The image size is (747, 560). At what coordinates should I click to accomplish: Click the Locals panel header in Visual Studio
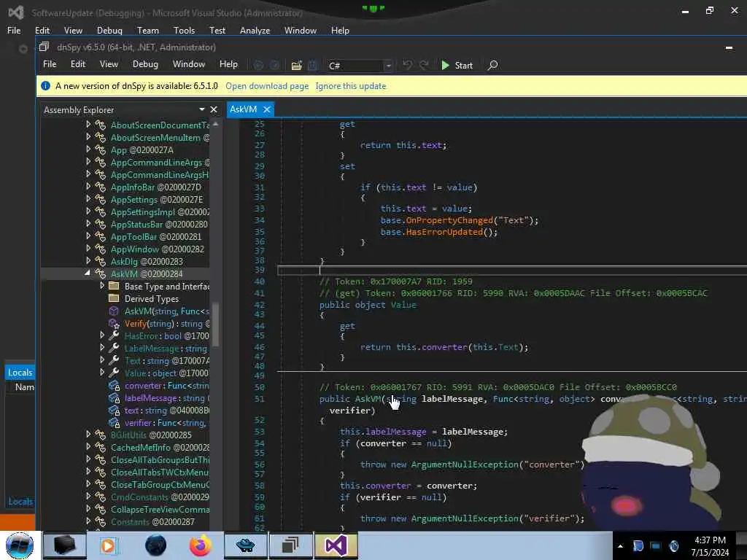[20, 373]
